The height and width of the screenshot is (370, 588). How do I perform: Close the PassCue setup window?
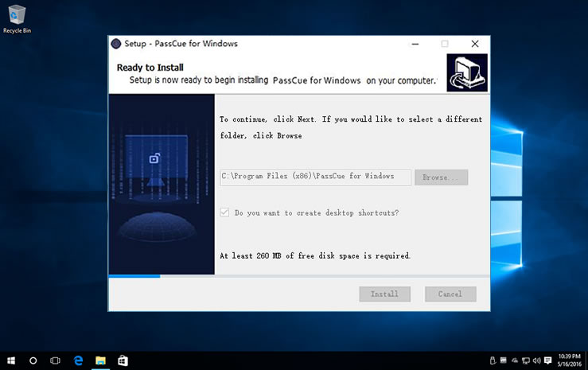click(475, 44)
